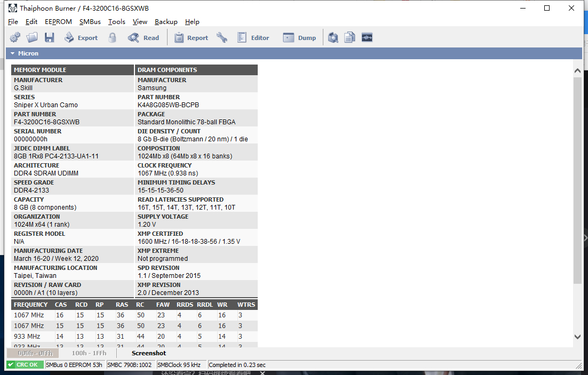Image resolution: width=588 pixels, height=375 pixels.
Task: Open the File menu
Action: pyautogui.click(x=13, y=22)
